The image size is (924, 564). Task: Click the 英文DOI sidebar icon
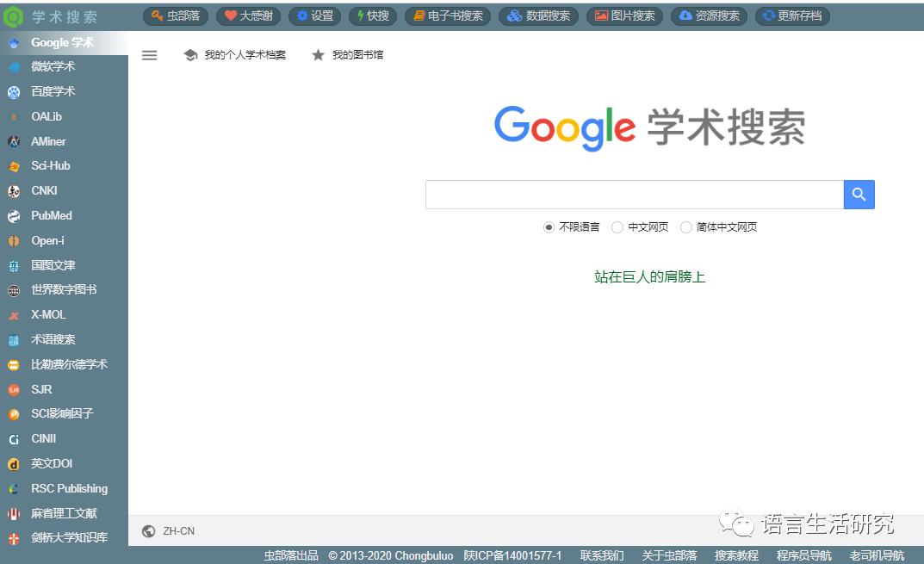tap(14, 464)
